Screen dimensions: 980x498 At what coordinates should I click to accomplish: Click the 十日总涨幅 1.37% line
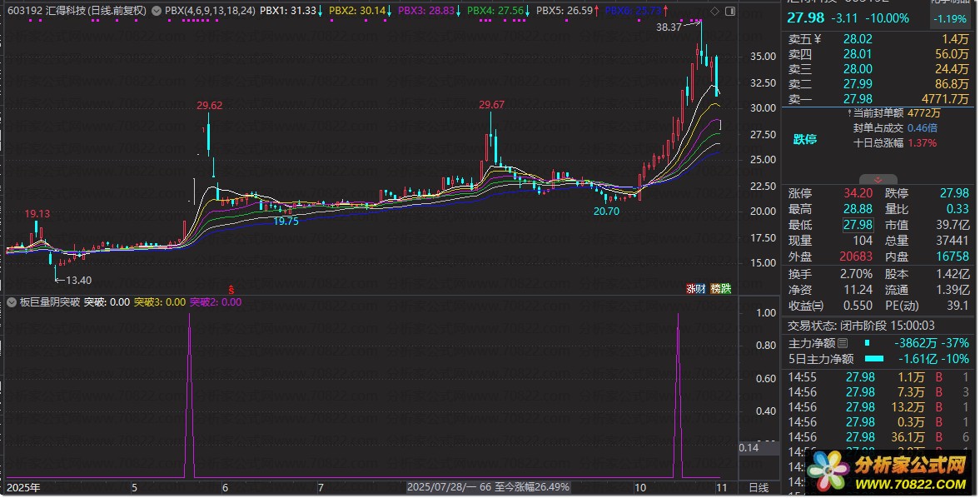(895, 143)
